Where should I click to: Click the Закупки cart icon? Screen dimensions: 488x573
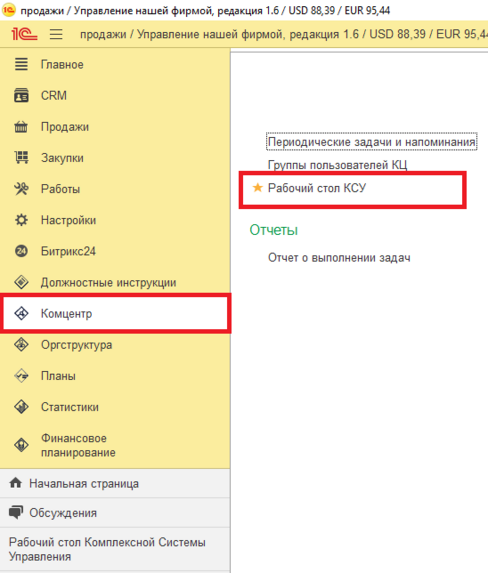click(x=21, y=158)
